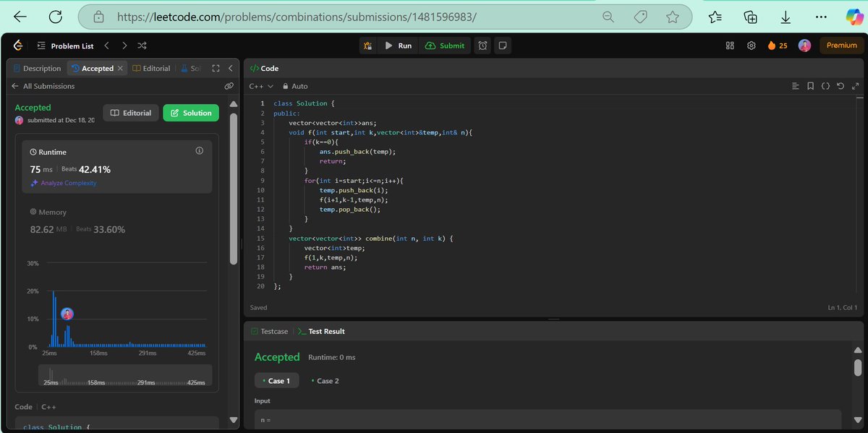The width and height of the screenshot is (868, 433).
Task: Go to the next problem arrow
Action: 124,46
